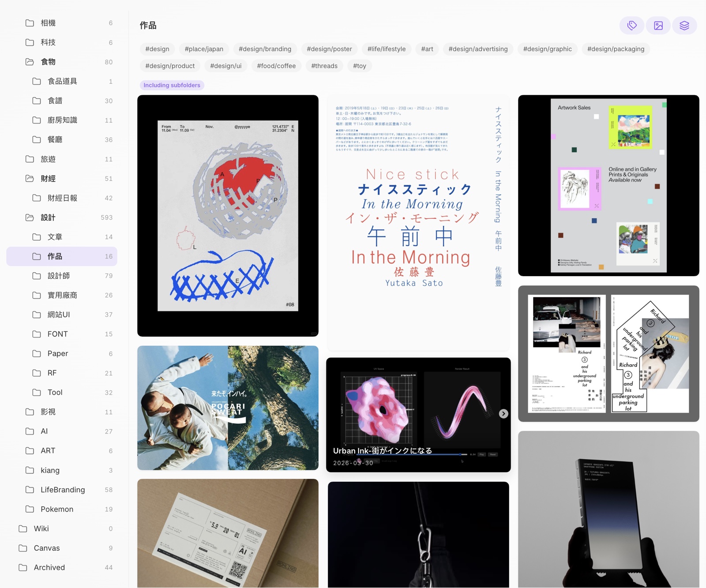Open the 食品道具 subfolder

(62, 81)
